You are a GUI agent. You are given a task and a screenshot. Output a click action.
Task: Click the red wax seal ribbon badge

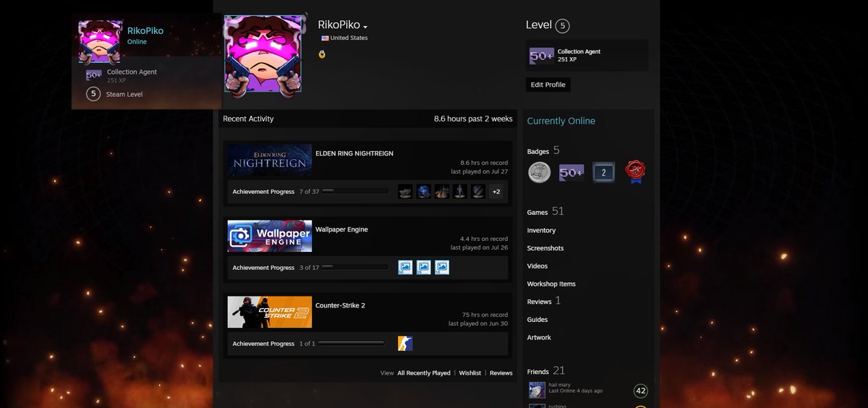(x=635, y=172)
